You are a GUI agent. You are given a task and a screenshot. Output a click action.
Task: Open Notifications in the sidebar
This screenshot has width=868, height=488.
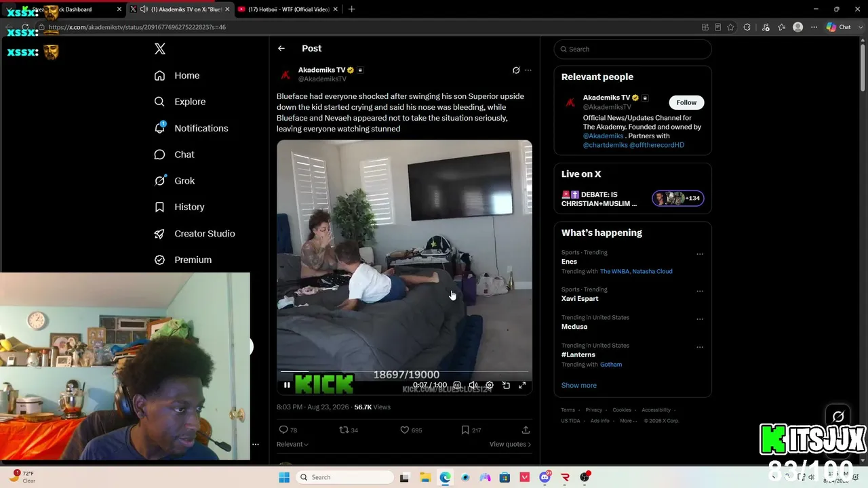click(191, 128)
